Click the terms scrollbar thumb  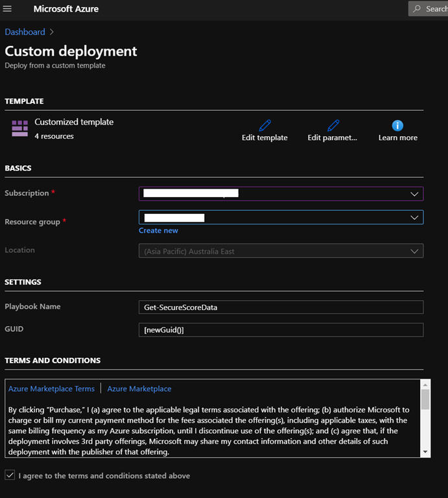click(x=425, y=399)
